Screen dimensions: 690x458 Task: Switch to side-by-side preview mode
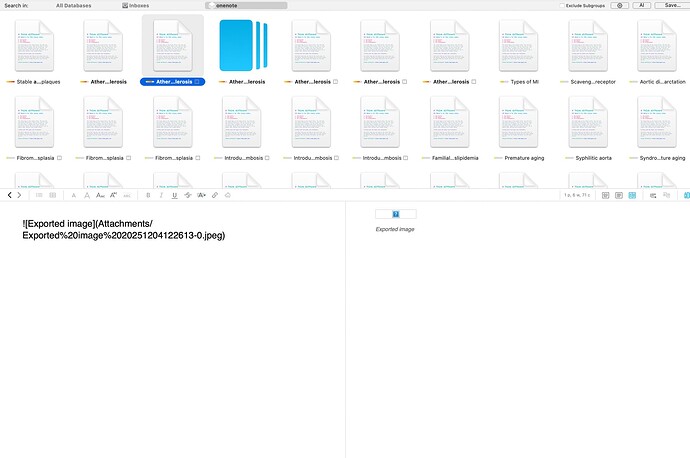click(632, 195)
